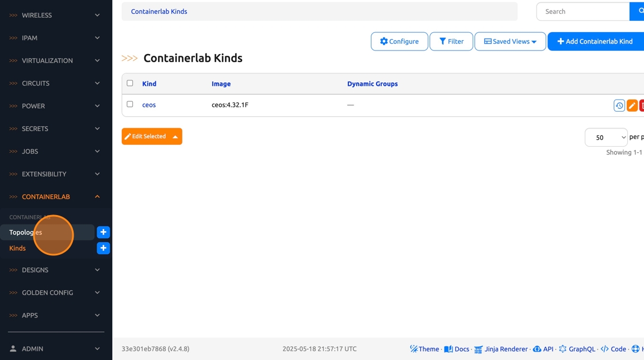Expand the Admin user menu
The image size is (644, 360).
56,349
